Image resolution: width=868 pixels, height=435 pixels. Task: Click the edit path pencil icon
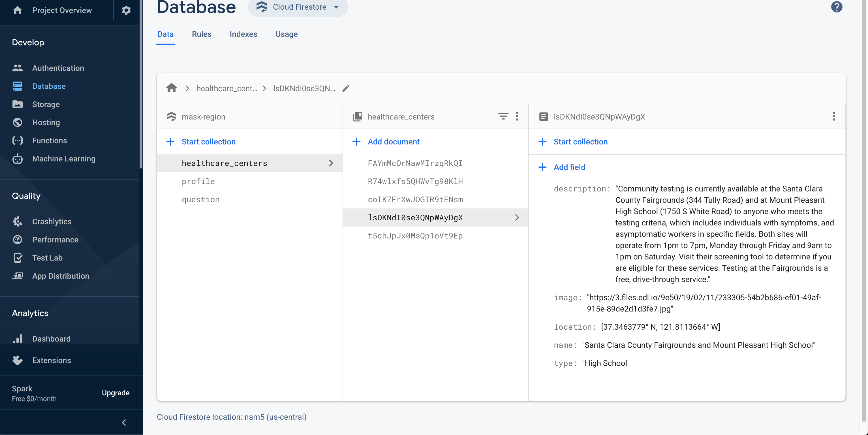(x=346, y=88)
